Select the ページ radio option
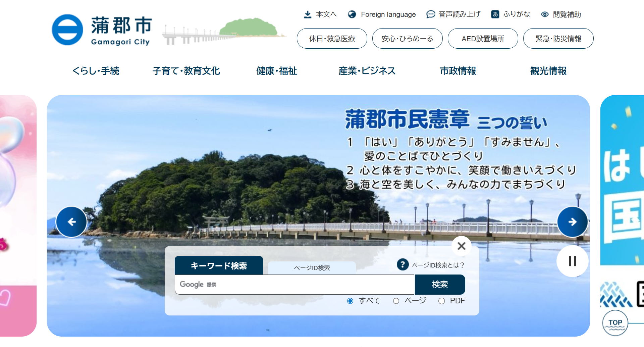Viewport: 644px width, 347px height. point(396,301)
